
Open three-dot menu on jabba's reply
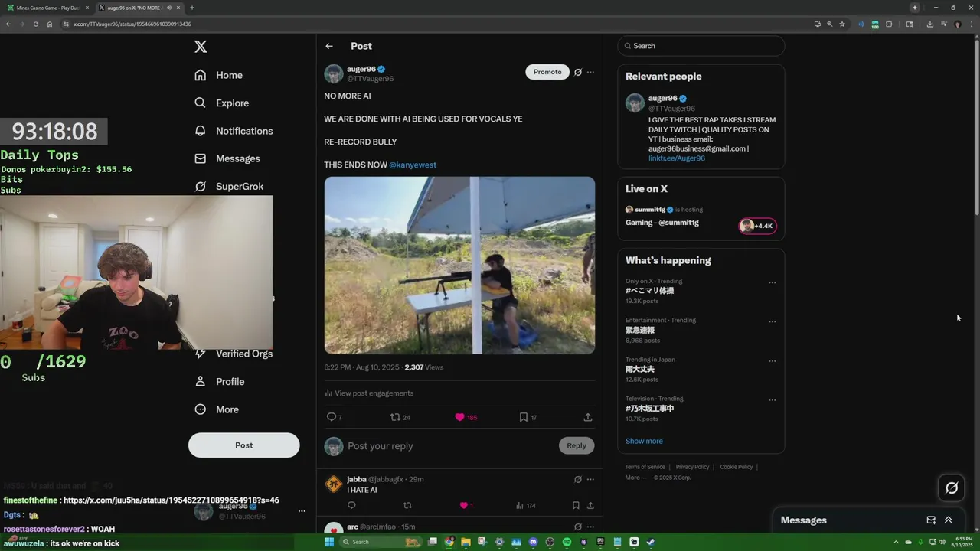tap(590, 479)
